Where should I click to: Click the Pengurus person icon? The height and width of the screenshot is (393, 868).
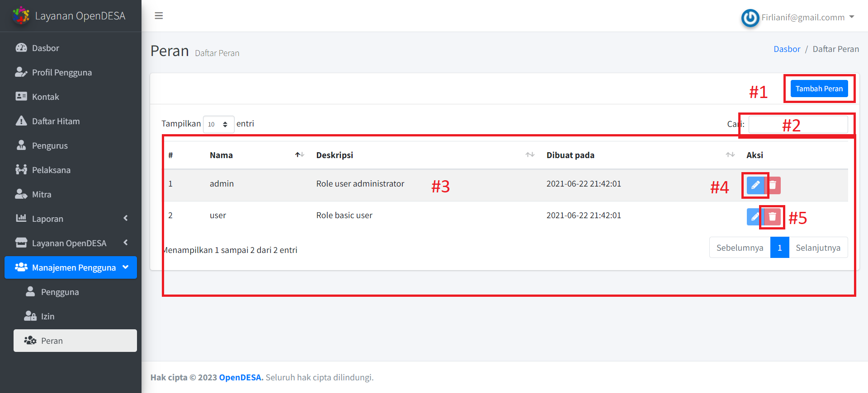[21, 145]
